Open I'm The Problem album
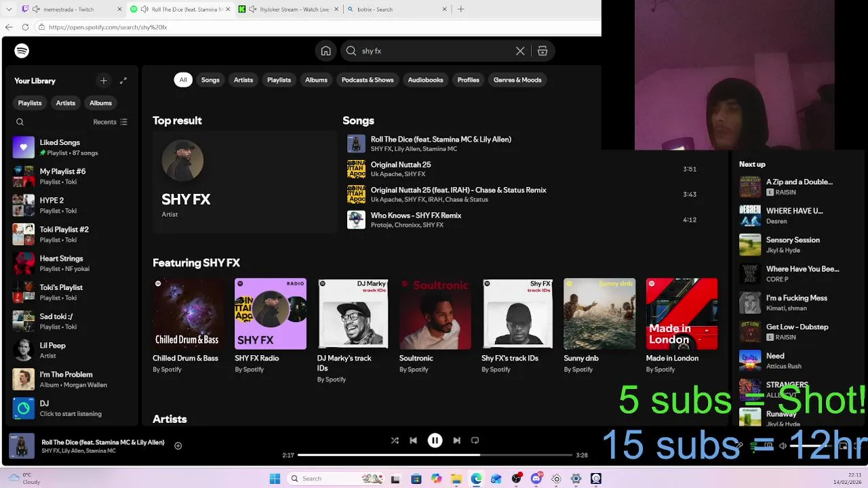The width and height of the screenshot is (868, 488). 71,380
